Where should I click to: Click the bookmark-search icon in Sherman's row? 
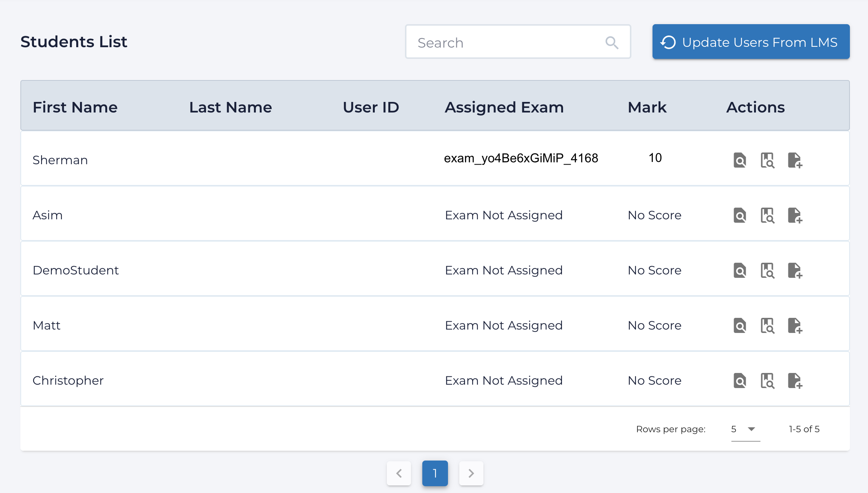pos(767,160)
